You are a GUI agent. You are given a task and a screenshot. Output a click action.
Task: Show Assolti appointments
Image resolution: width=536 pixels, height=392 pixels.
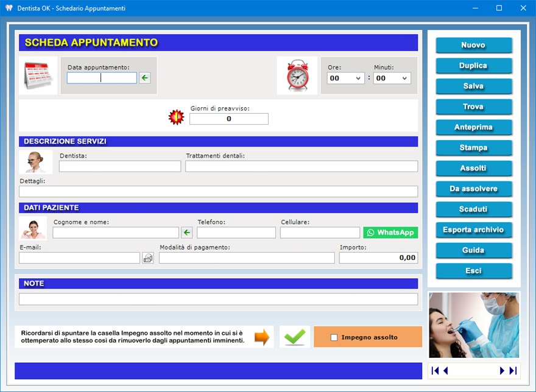tap(474, 168)
